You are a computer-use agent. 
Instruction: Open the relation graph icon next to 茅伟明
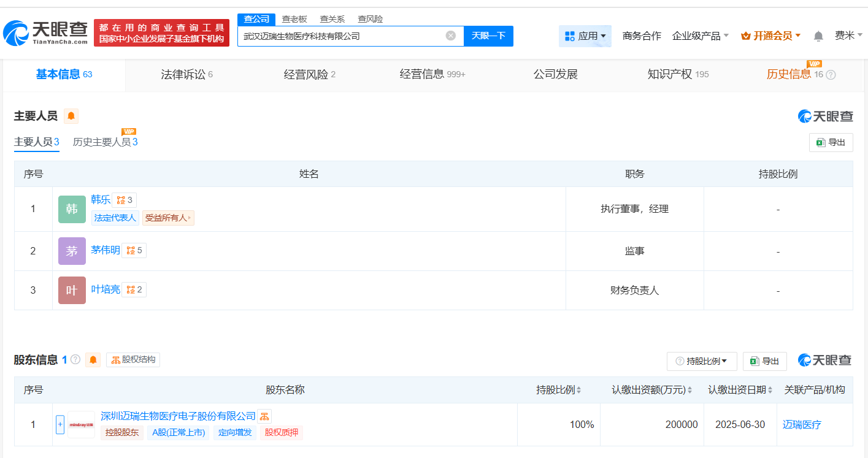[x=134, y=250]
